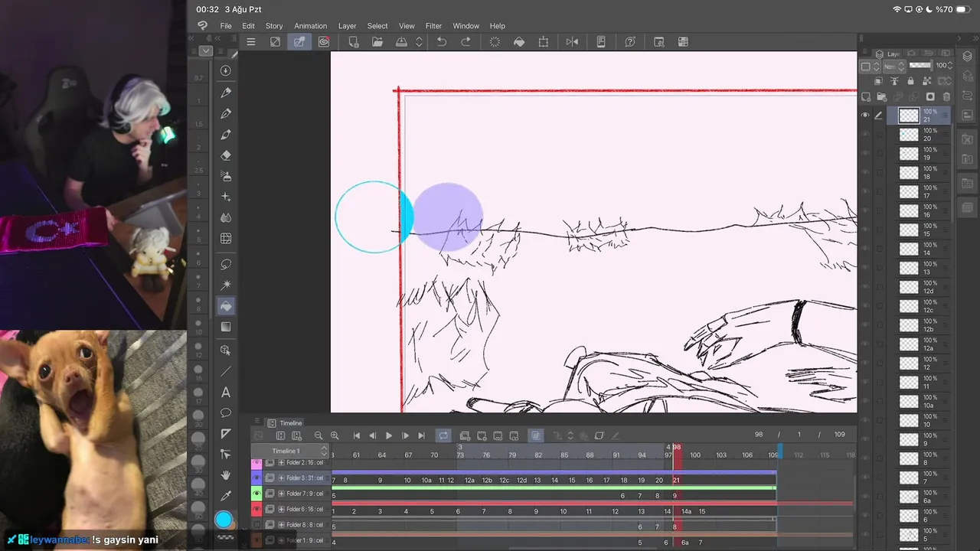Select the Text tool
Screen dimensions: 980x551
(x=226, y=393)
